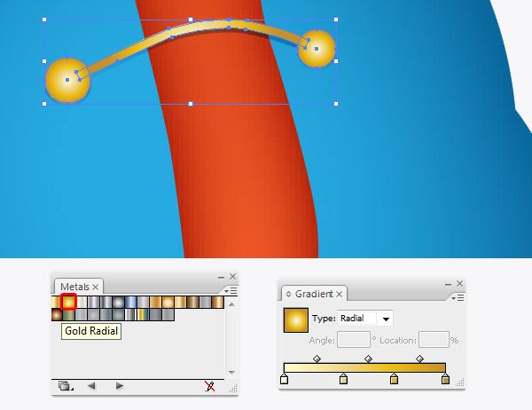Image resolution: width=532 pixels, height=410 pixels.
Task: Select the middle midpoint diamond on gradient bar
Action: (369, 359)
